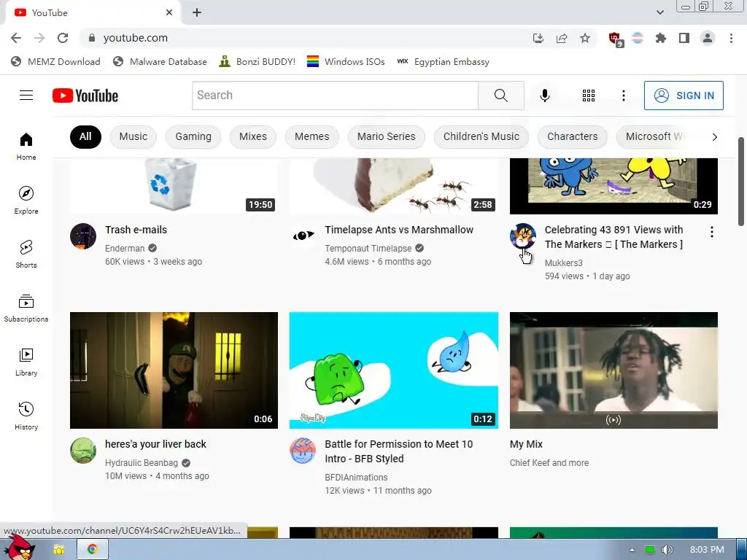Open the MEMZ Download bookmark
747x560 pixels.
[55, 62]
